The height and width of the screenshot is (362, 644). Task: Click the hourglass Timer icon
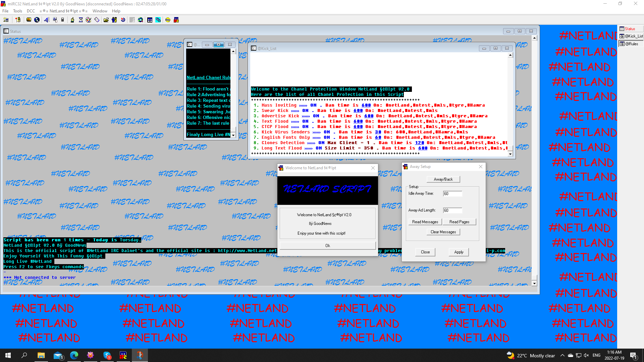point(81,20)
